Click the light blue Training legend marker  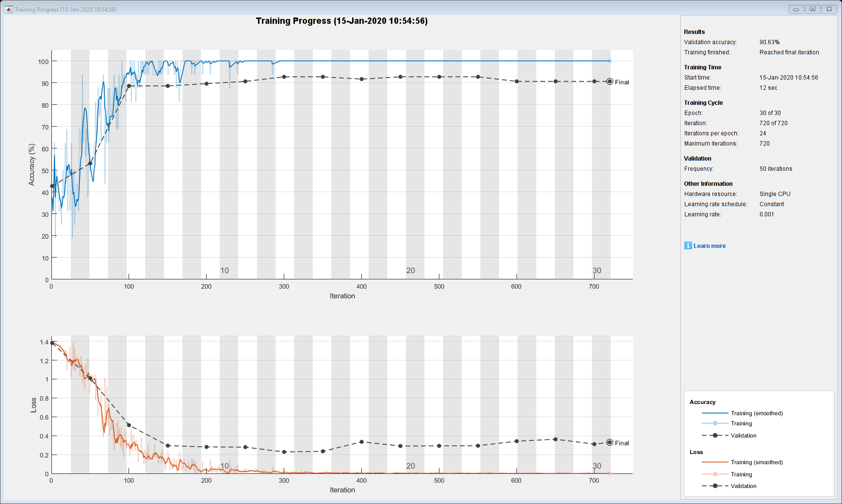[715, 423]
